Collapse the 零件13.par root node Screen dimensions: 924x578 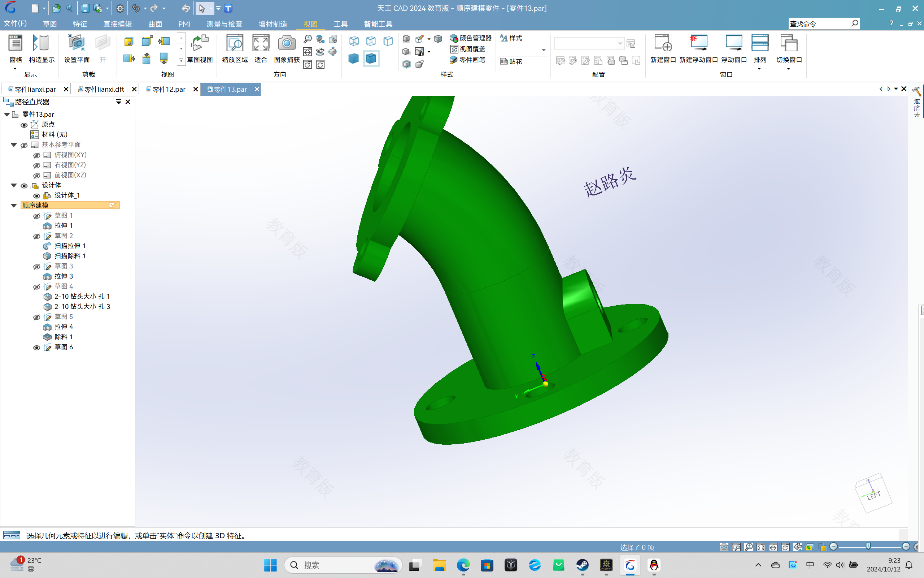6,114
